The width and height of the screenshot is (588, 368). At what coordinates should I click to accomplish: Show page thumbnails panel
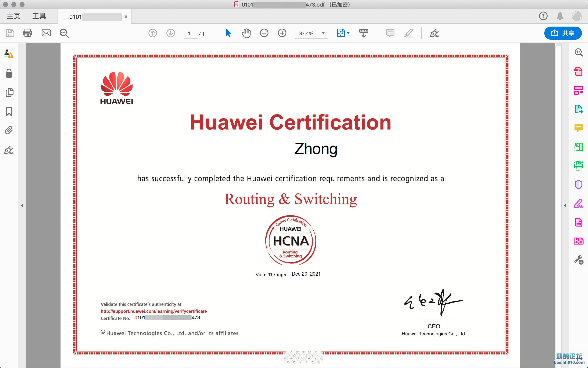[x=9, y=92]
